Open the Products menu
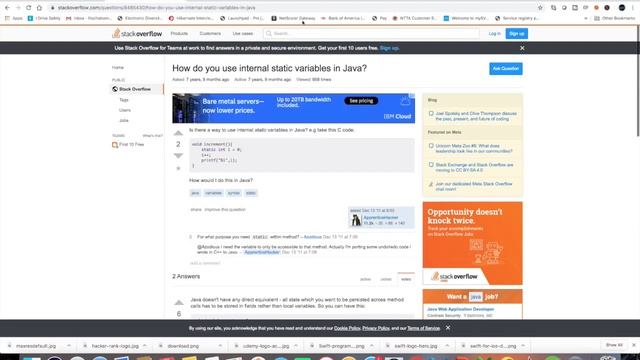 click(179, 33)
